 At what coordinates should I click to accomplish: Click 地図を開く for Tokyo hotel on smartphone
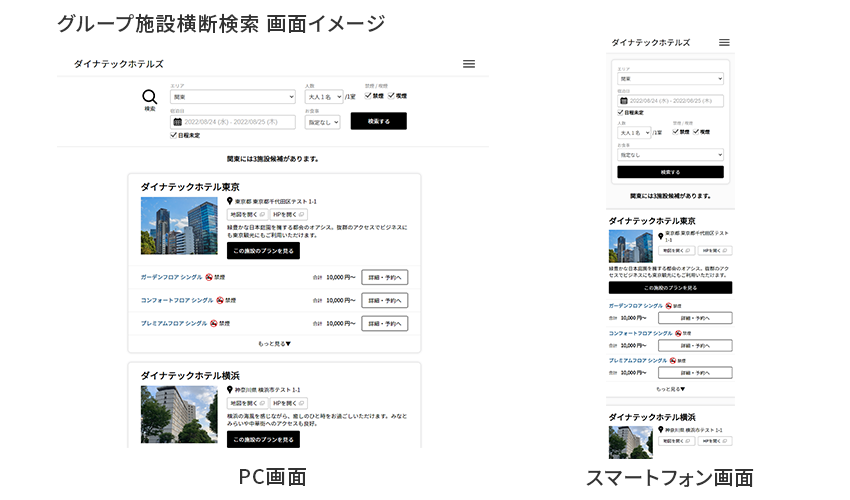click(677, 251)
